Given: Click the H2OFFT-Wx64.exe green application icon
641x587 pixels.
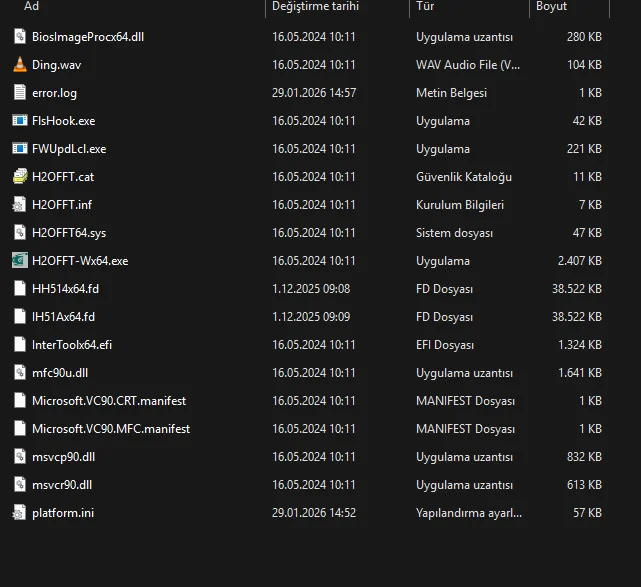Looking at the screenshot, I should [20, 261].
